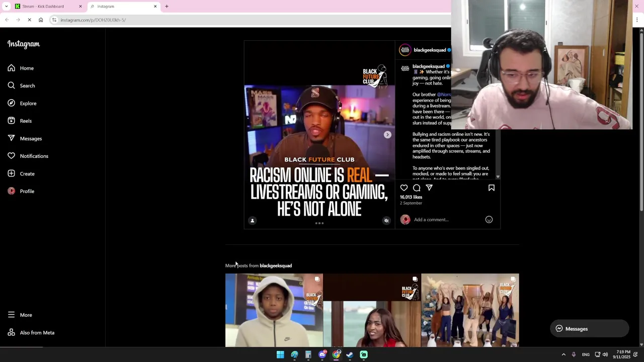
Task: Go to next slide with arrow
Action: [387, 135]
